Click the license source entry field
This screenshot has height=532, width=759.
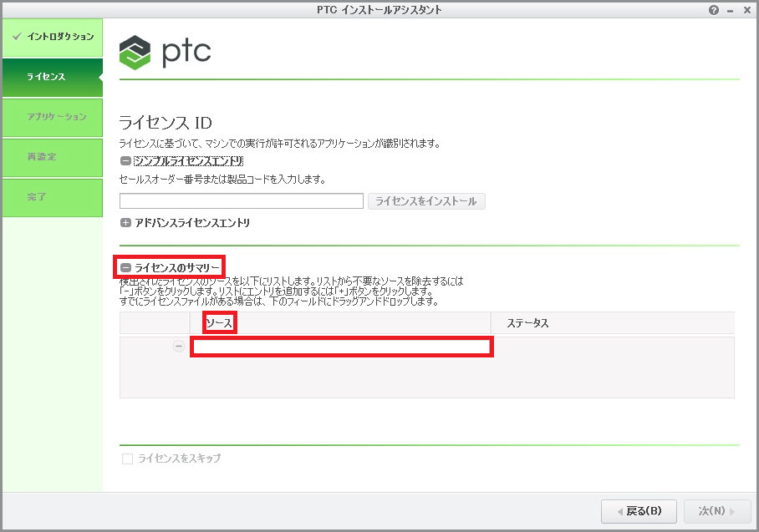tap(342, 347)
